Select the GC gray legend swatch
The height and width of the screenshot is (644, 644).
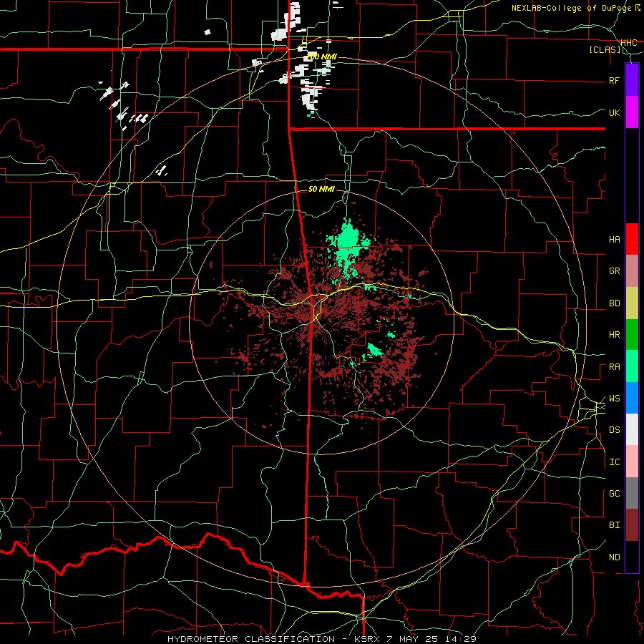click(x=632, y=493)
